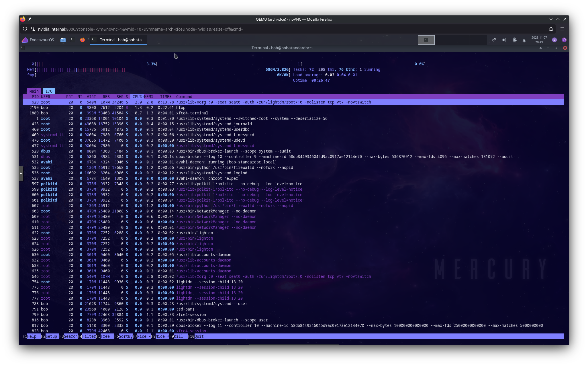The image size is (588, 367).
Task: Click the tracking protection shield in the address bar
Action: pyautogui.click(x=25, y=29)
